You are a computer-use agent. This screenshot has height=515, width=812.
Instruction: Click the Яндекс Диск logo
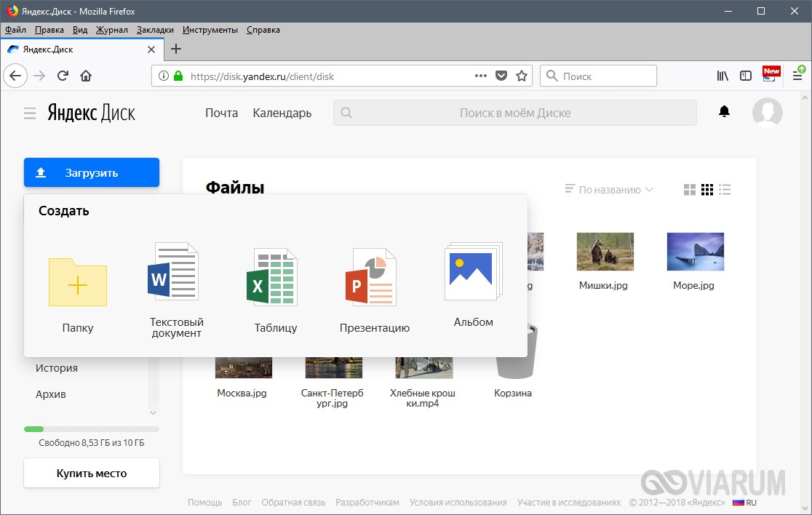pos(92,112)
